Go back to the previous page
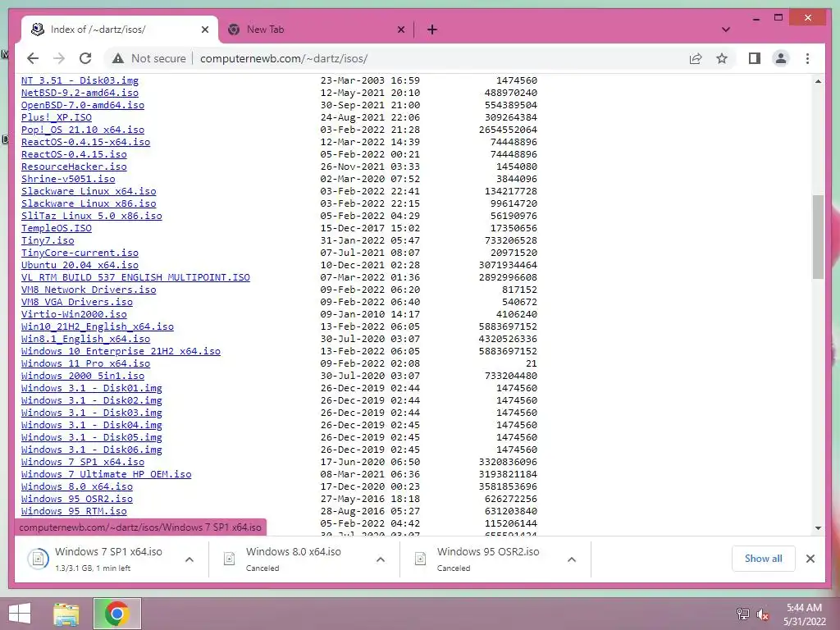 [33, 58]
